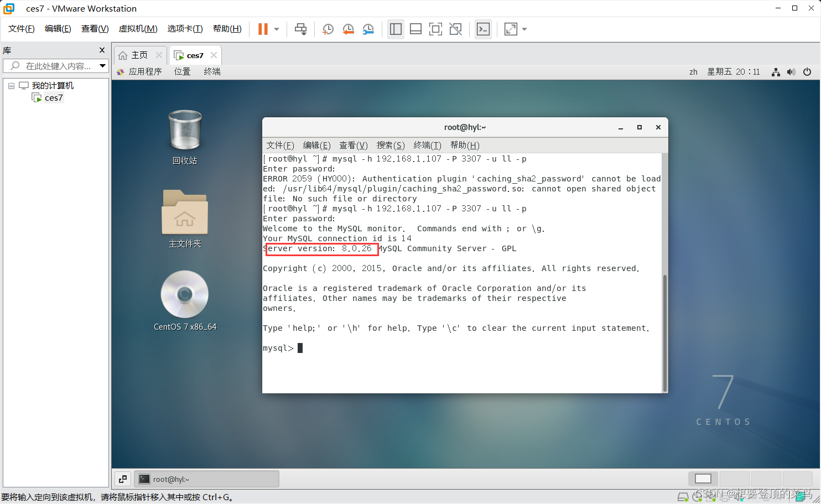Open terminal 帮助(H) menu

[465, 146]
